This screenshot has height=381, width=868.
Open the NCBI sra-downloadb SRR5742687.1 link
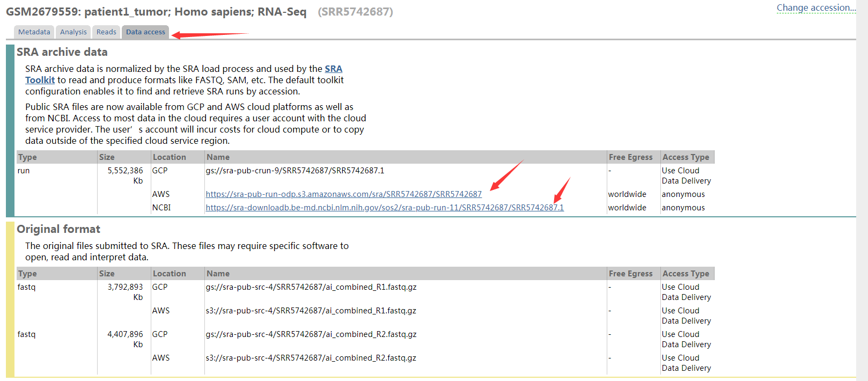coord(385,208)
